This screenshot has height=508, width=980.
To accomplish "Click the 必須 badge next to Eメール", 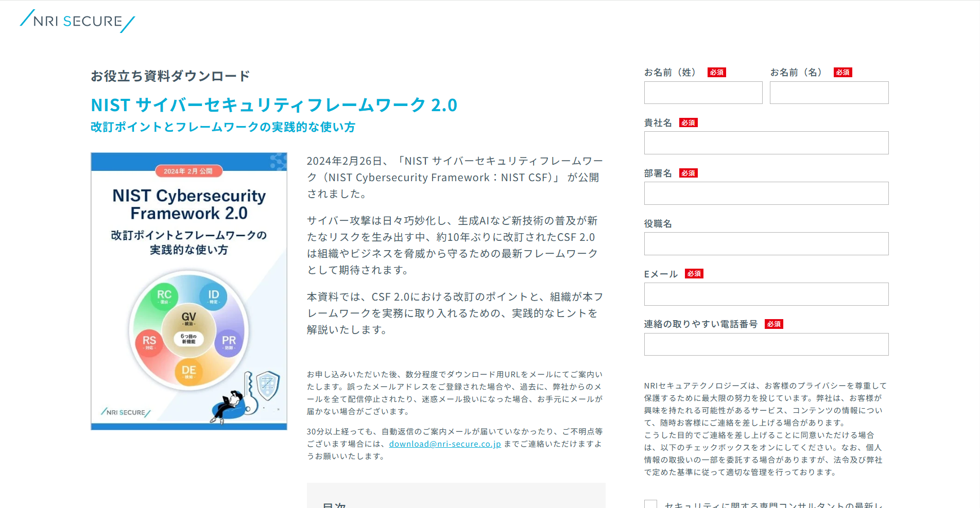I will click(x=694, y=273).
